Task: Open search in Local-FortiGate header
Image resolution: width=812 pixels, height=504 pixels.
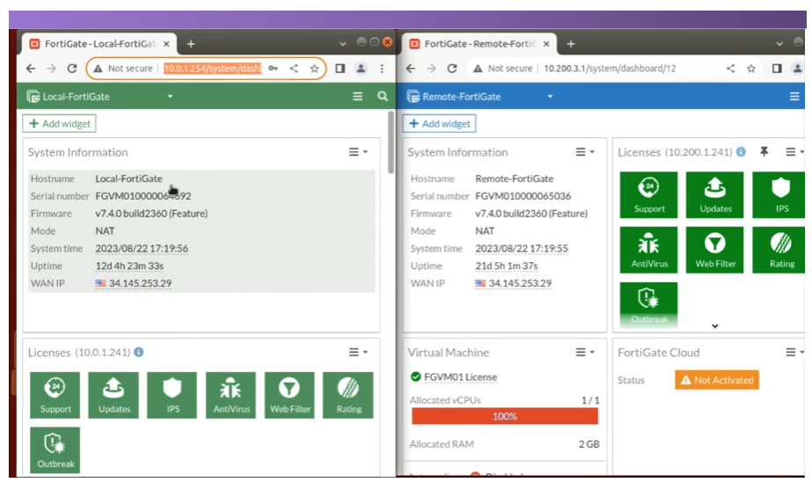Action: tap(383, 97)
